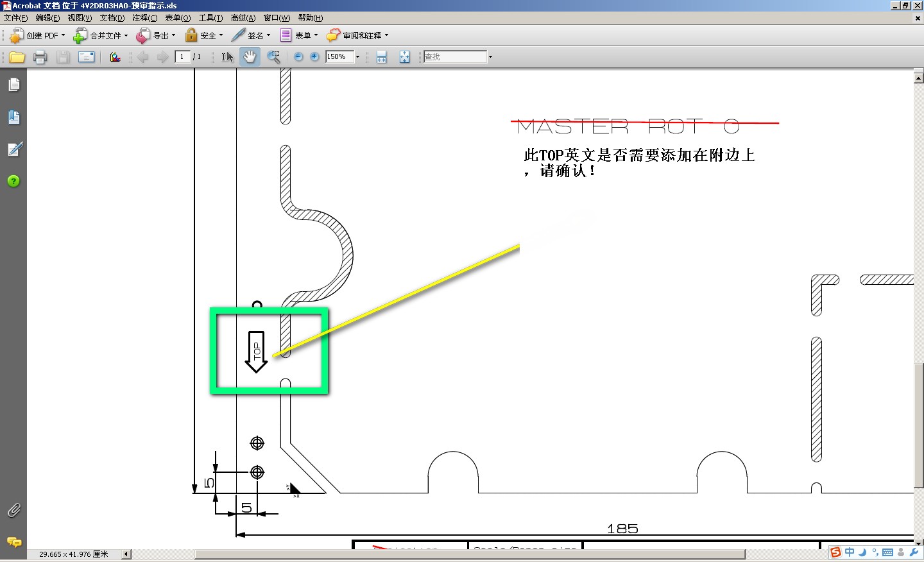Expand the 安全 security dropdown
This screenshot has width=924, height=562.
(221, 36)
